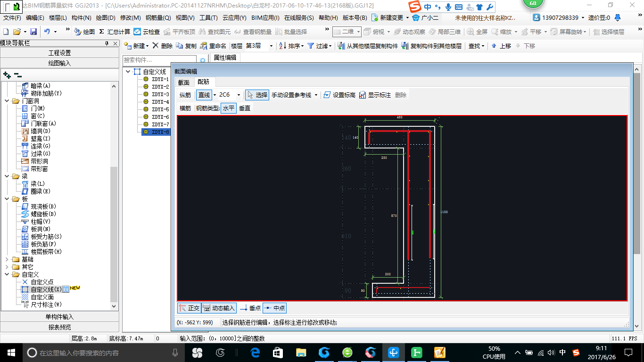Open the 二维 view mode dropdown

pos(358,32)
